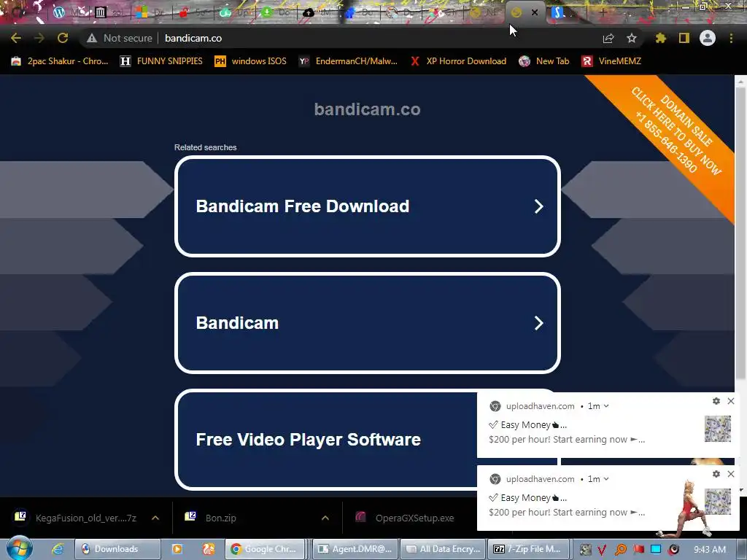Click the red V tray icon
This screenshot has height=560, width=747.
602,550
